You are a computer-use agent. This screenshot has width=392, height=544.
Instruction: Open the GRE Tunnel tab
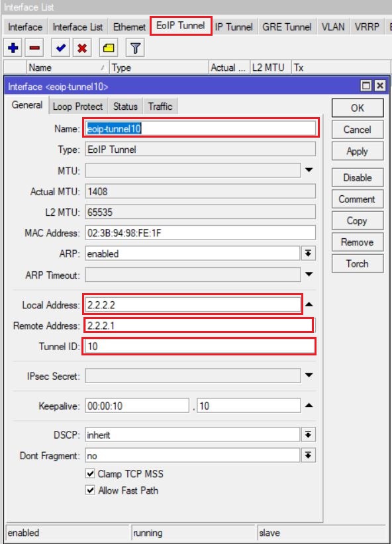click(287, 26)
